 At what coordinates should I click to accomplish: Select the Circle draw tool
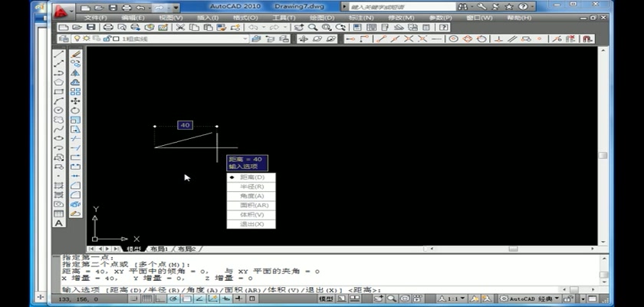(x=59, y=111)
